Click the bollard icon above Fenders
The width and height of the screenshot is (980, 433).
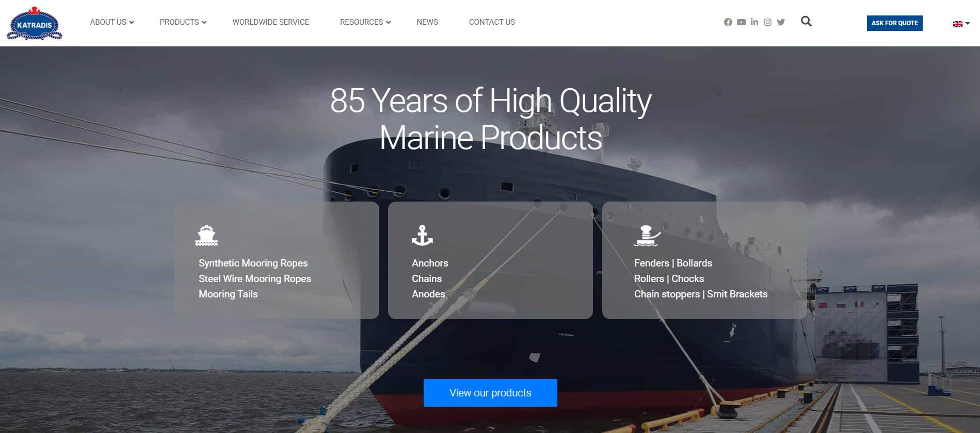pos(647,236)
